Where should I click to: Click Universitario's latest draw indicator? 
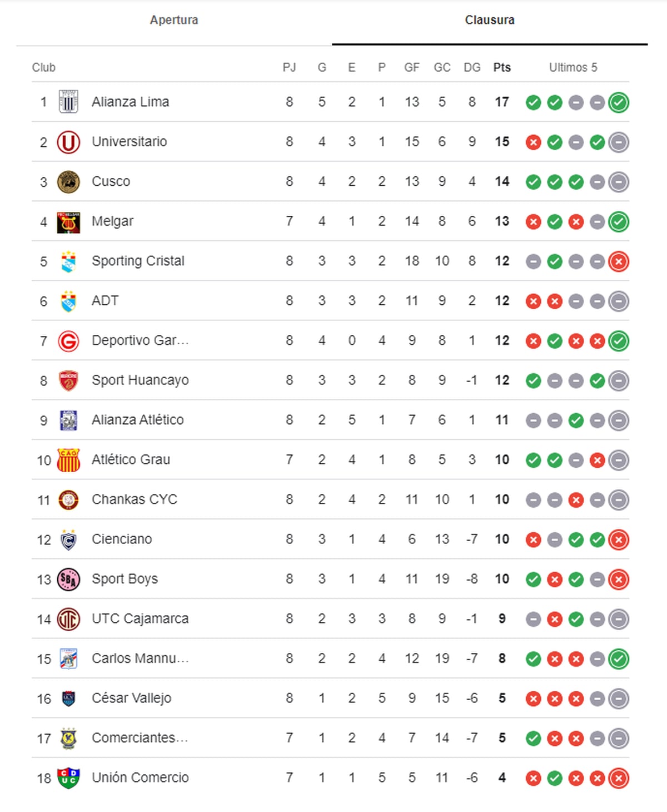618,142
